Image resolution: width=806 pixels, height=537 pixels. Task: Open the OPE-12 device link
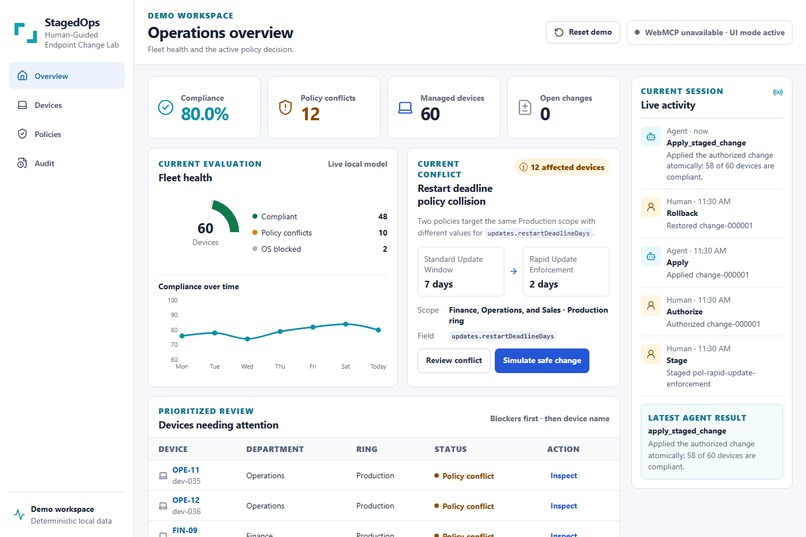click(186, 500)
